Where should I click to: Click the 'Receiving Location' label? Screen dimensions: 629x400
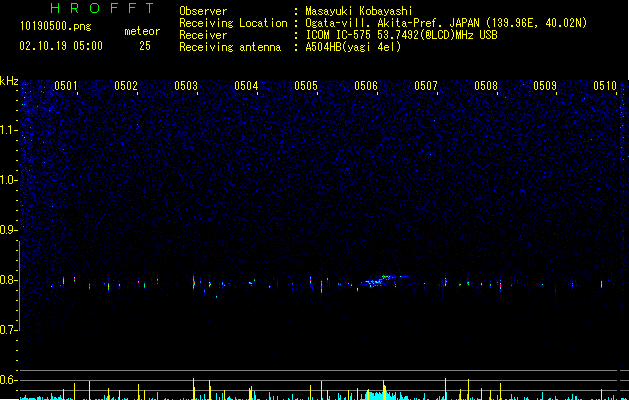pyautogui.click(x=233, y=23)
